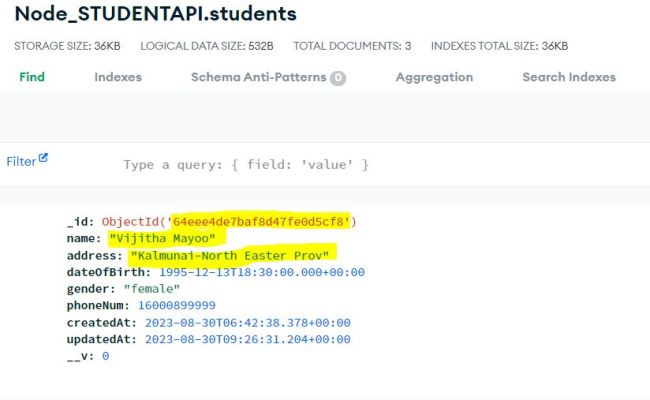Click the gender field label
Viewport: 650px width, 400px height.
point(91,289)
